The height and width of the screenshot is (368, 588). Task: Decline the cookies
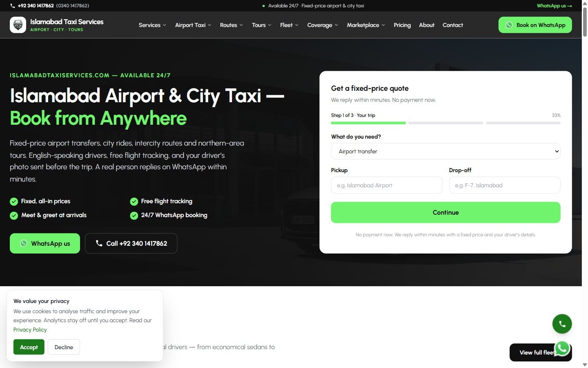pos(64,347)
